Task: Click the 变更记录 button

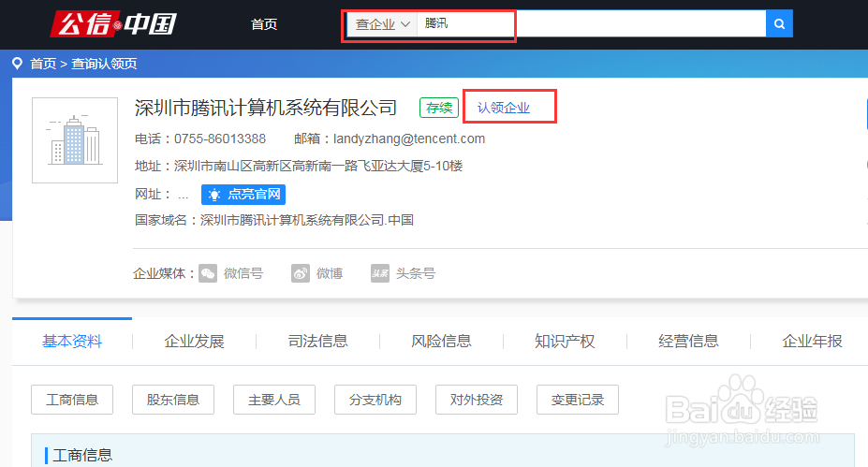Action: click(x=578, y=400)
